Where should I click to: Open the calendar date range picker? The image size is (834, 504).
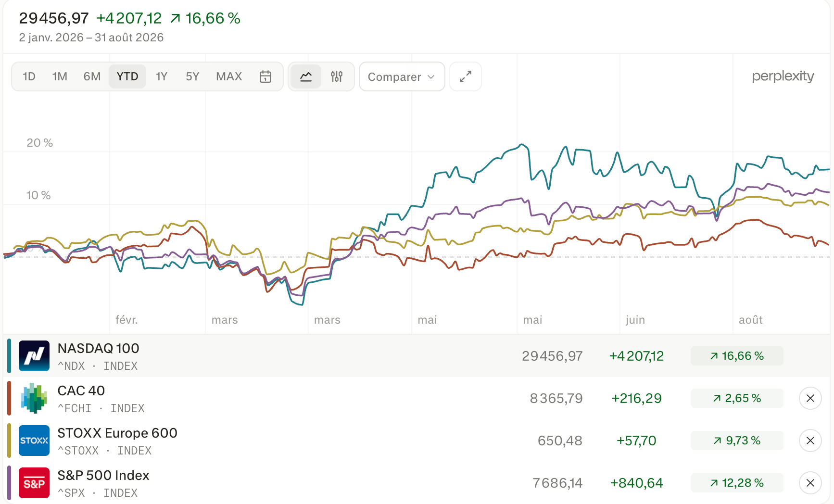click(265, 76)
